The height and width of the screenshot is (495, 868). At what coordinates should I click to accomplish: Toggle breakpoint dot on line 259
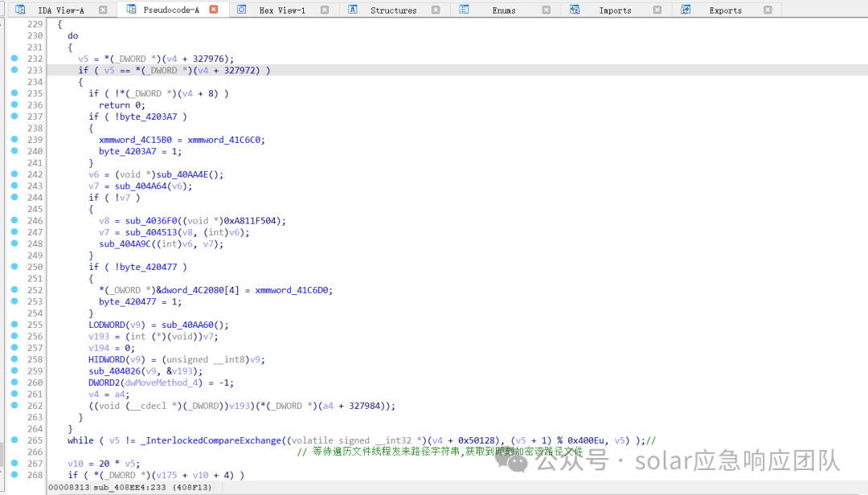coord(14,370)
